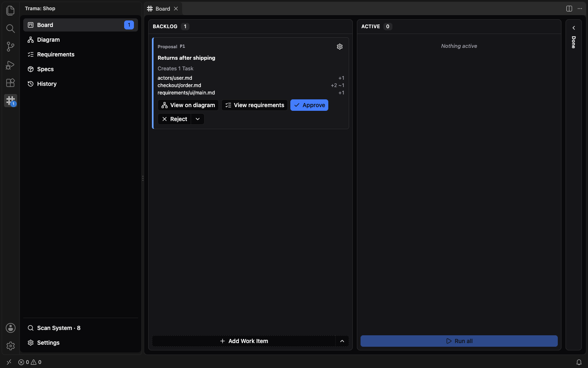Open Run and Debug icon
Viewport: 588px width, 368px height.
click(11, 65)
